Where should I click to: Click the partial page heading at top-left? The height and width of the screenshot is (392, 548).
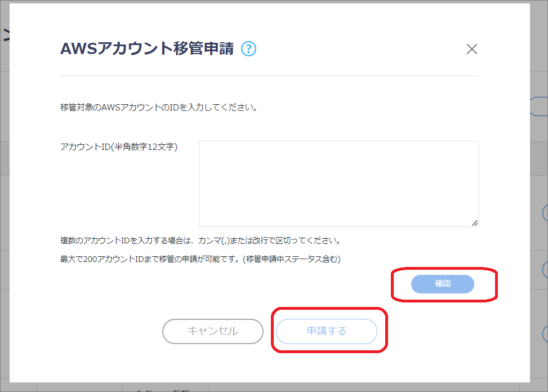point(5,34)
